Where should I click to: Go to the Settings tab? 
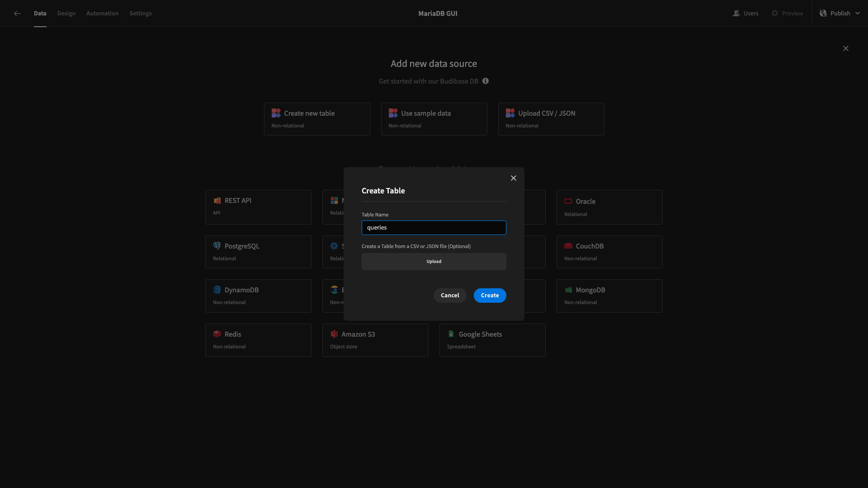coord(140,14)
